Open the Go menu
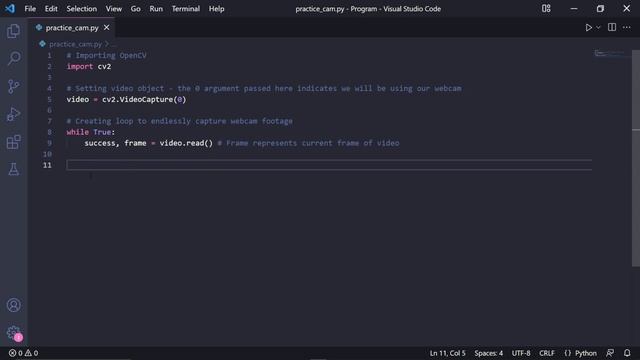 (136, 9)
